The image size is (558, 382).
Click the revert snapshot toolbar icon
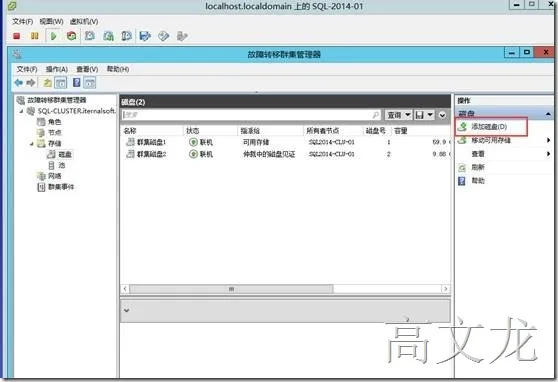click(108, 36)
